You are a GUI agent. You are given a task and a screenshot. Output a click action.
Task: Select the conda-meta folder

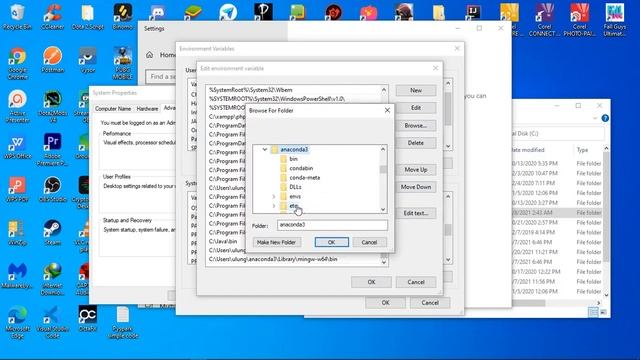[305, 178]
